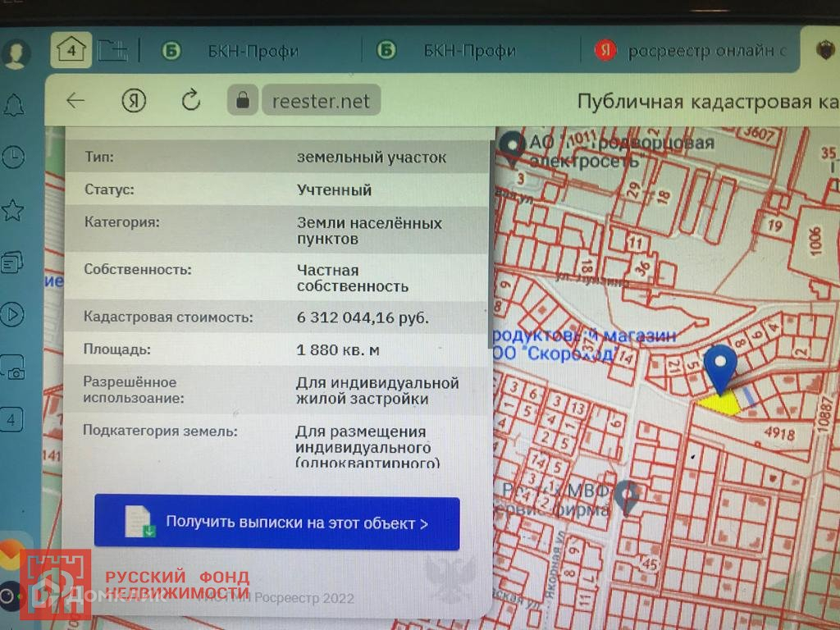Click the play media icon in the sidebar

12,314
